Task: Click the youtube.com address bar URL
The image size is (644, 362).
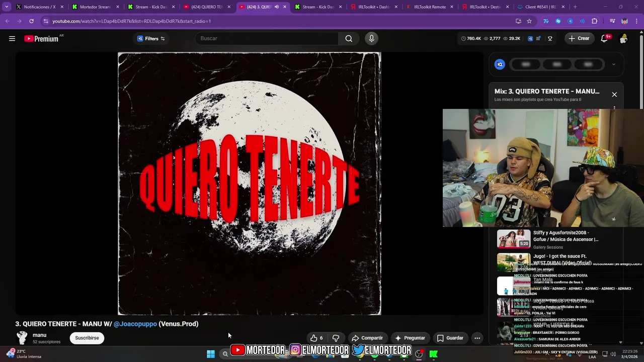Action: click(x=132, y=21)
